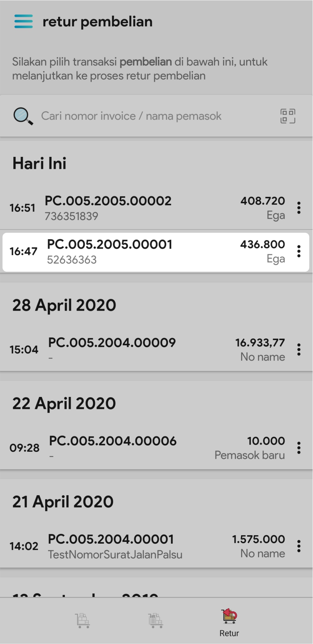The image size is (313, 644).
Task: Open options for invoice PC.005.2005.00002
Action: pos(299,208)
